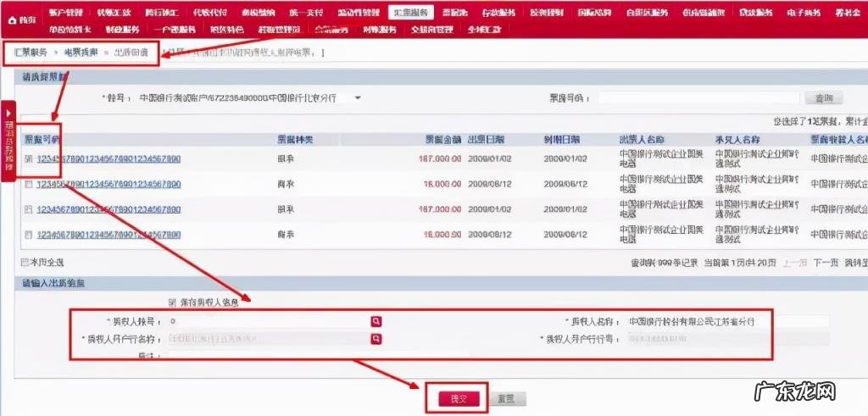Open the bill number link in second row

point(108,184)
